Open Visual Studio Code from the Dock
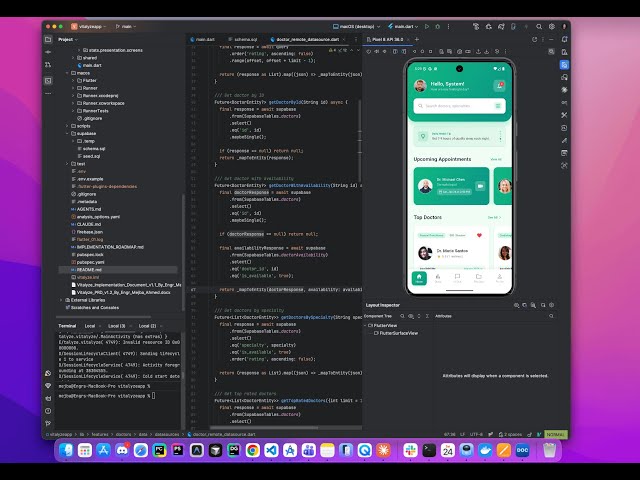Screen dimensions: 640x480 pyautogui.click(x=271, y=451)
